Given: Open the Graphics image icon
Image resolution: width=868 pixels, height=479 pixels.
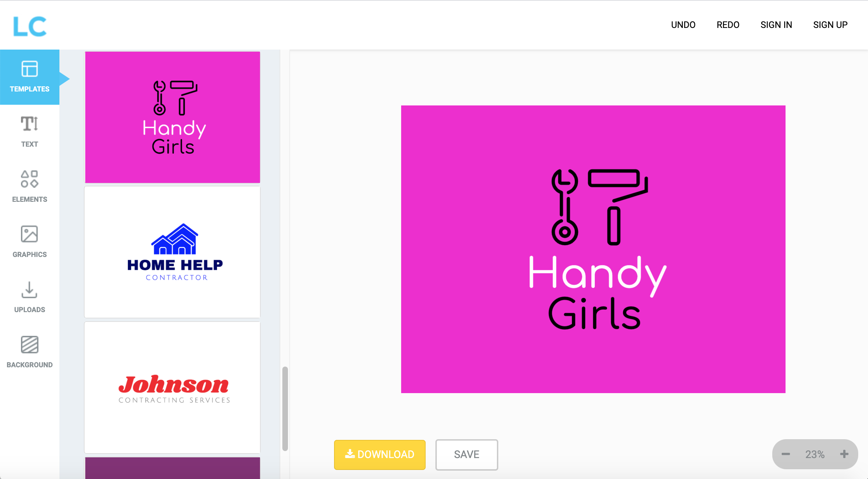Looking at the screenshot, I should tap(29, 234).
